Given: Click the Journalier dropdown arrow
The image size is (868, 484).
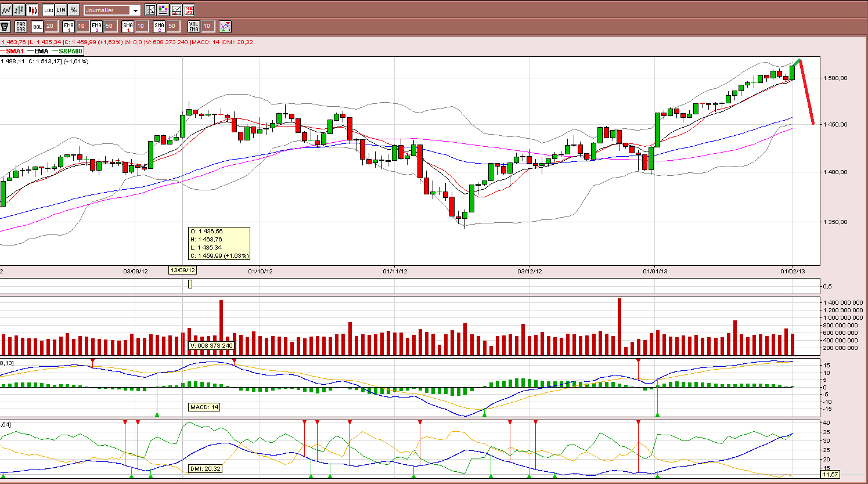Looking at the screenshot, I should tap(135, 10).
